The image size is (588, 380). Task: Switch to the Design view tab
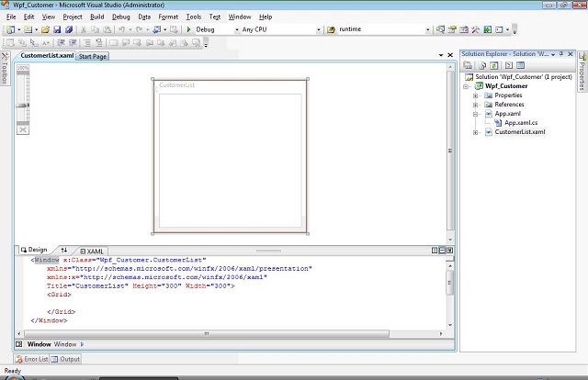coord(35,250)
